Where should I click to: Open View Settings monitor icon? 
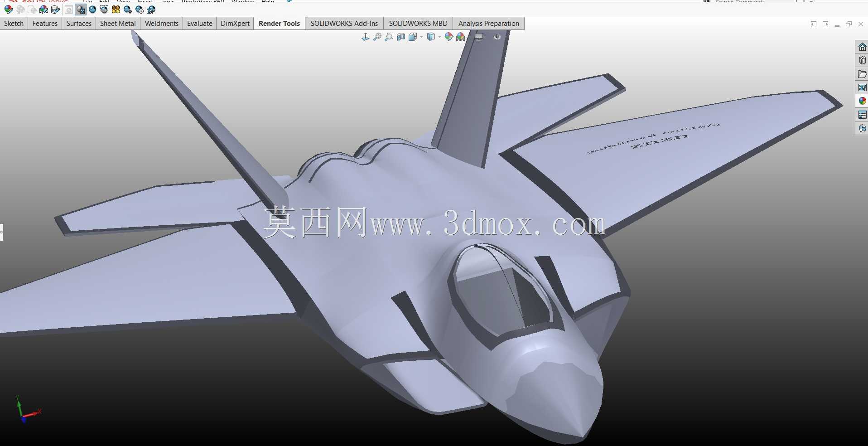pyautogui.click(x=479, y=37)
